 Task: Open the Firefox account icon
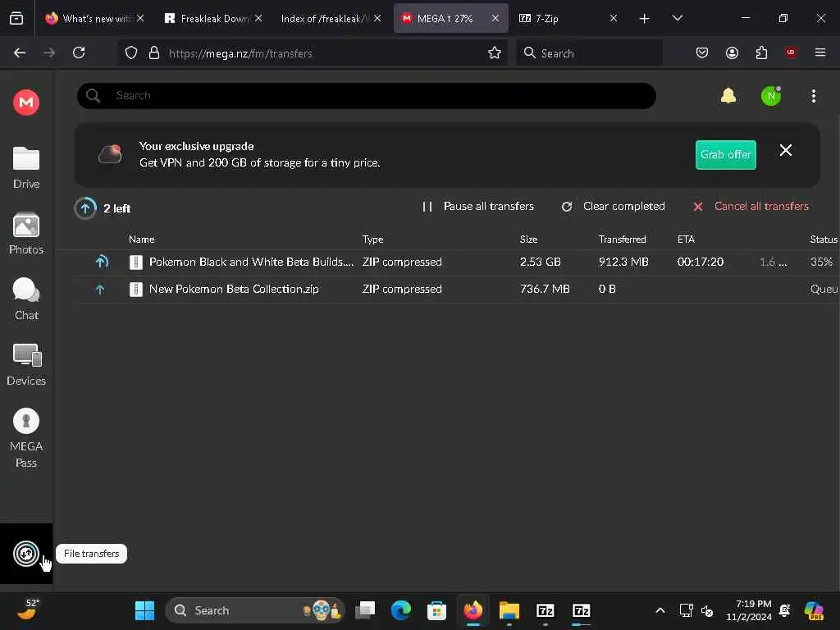coord(732,52)
